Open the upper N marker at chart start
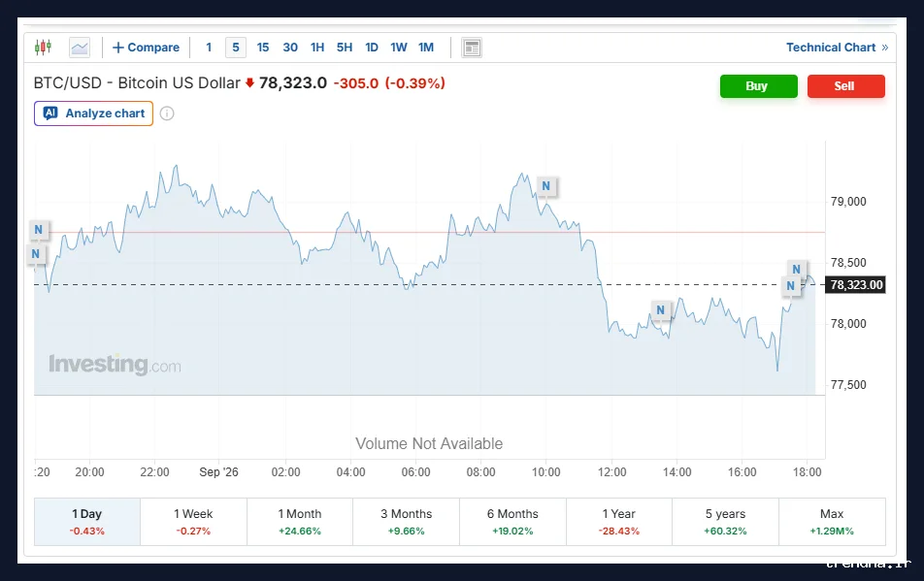 pyautogui.click(x=38, y=230)
